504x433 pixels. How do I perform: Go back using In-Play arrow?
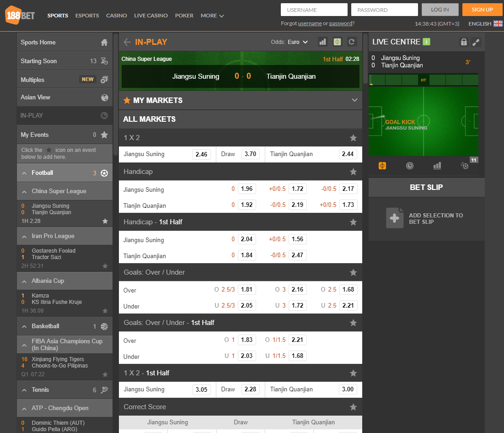coord(127,42)
